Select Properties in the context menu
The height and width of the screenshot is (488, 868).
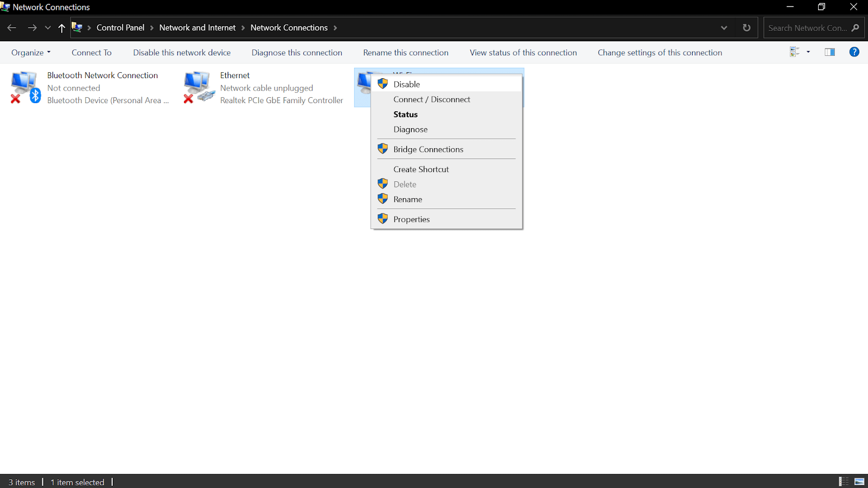click(411, 219)
